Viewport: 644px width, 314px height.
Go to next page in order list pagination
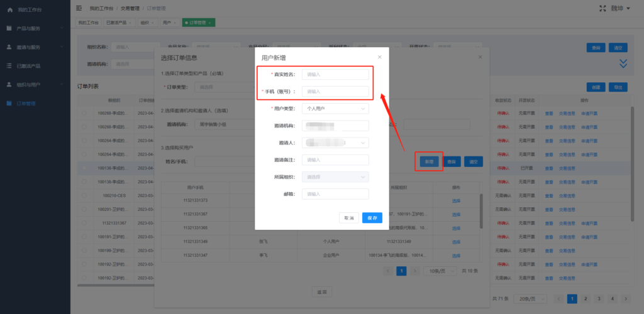click(x=625, y=299)
